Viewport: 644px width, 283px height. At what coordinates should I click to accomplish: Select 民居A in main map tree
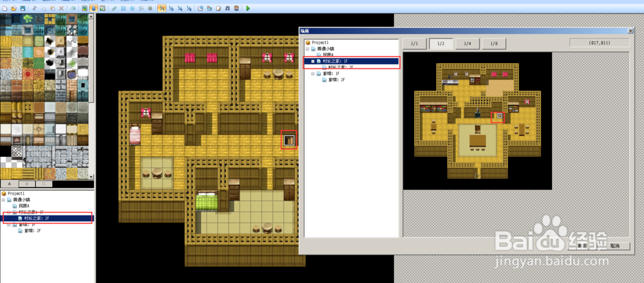click(x=24, y=206)
